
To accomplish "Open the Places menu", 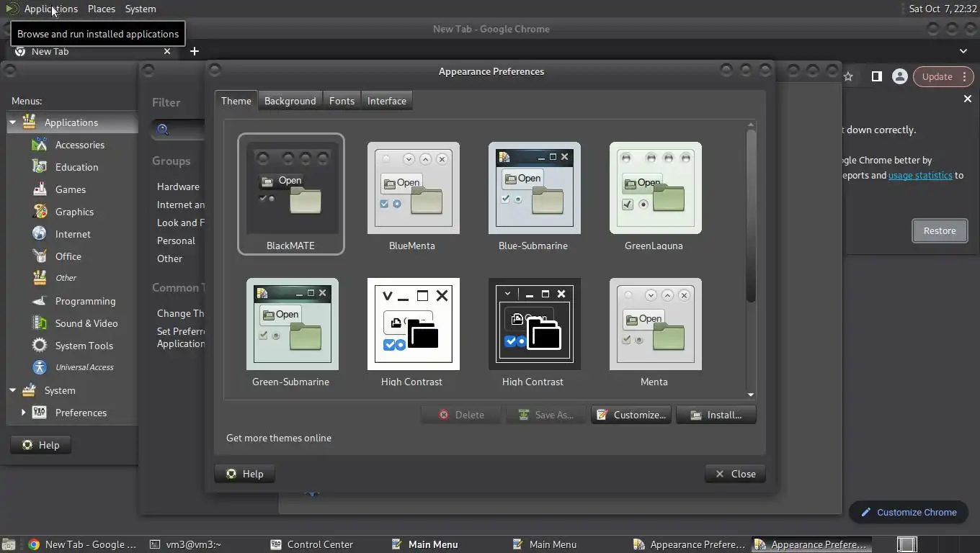I will tap(101, 9).
